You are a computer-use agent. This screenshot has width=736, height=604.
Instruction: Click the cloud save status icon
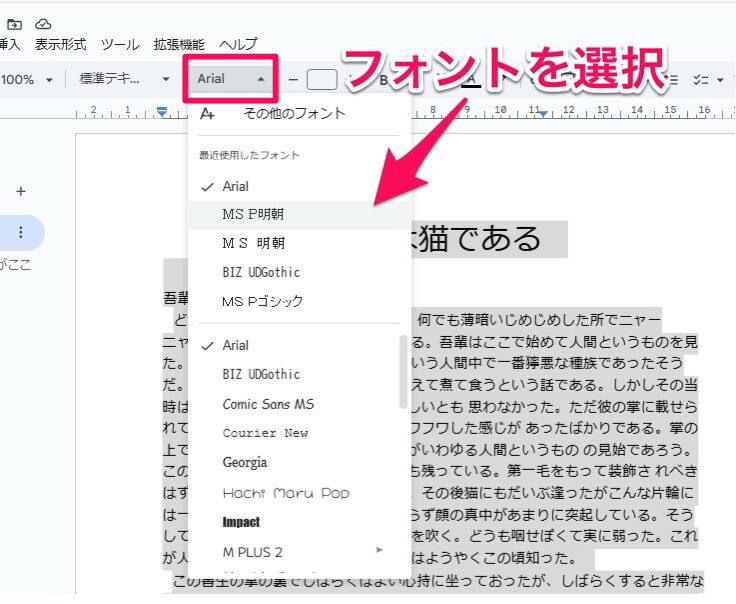tap(43, 24)
